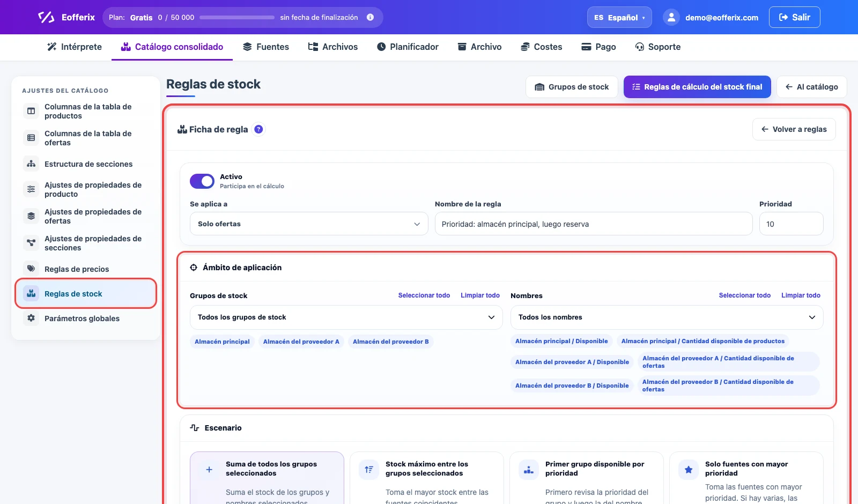The height and width of the screenshot is (504, 858).
Task: Choose Stock máximo entre los grupos scenario
Action: tap(426, 478)
